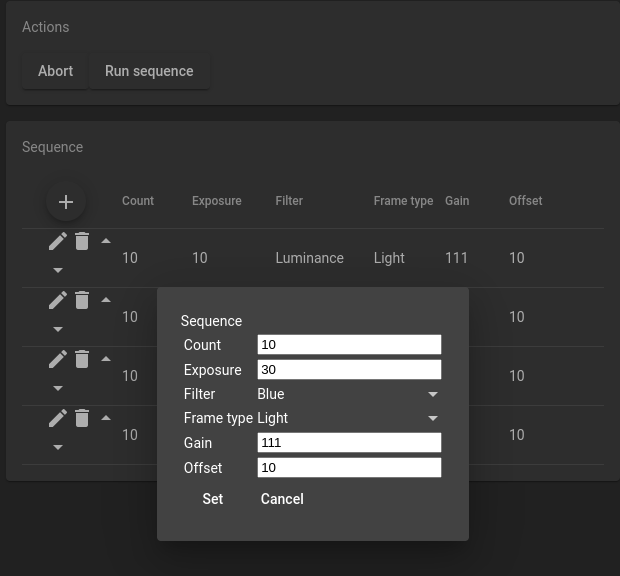This screenshot has width=620, height=576.
Task: Move the fourth row down
Action: (x=58, y=447)
